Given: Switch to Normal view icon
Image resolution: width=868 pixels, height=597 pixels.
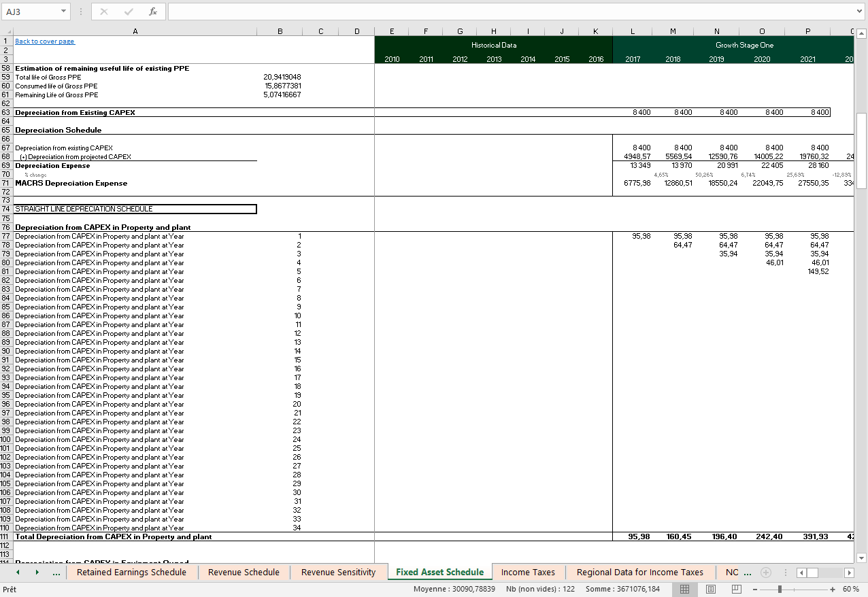Looking at the screenshot, I should tap(685, 589).
